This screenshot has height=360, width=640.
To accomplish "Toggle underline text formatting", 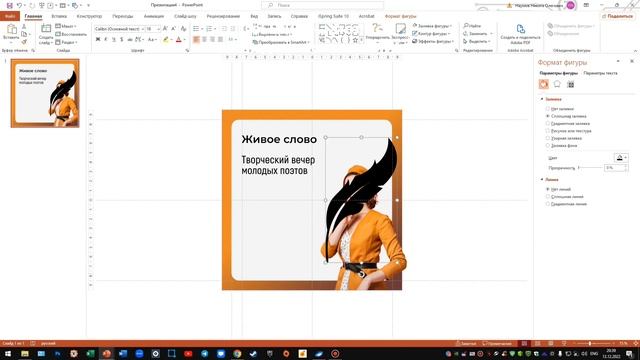I will click(113, 40).
